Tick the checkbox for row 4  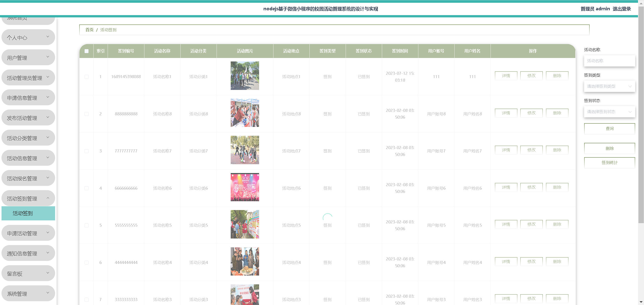pos(87,188)
